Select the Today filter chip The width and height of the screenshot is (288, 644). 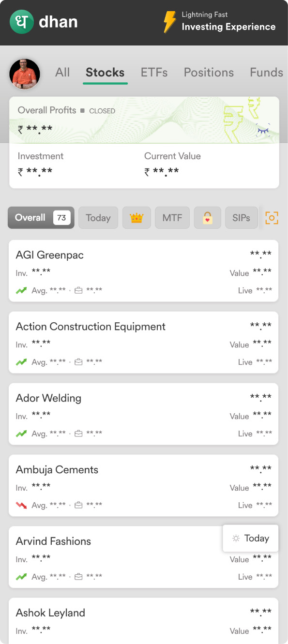pos(98,218)
